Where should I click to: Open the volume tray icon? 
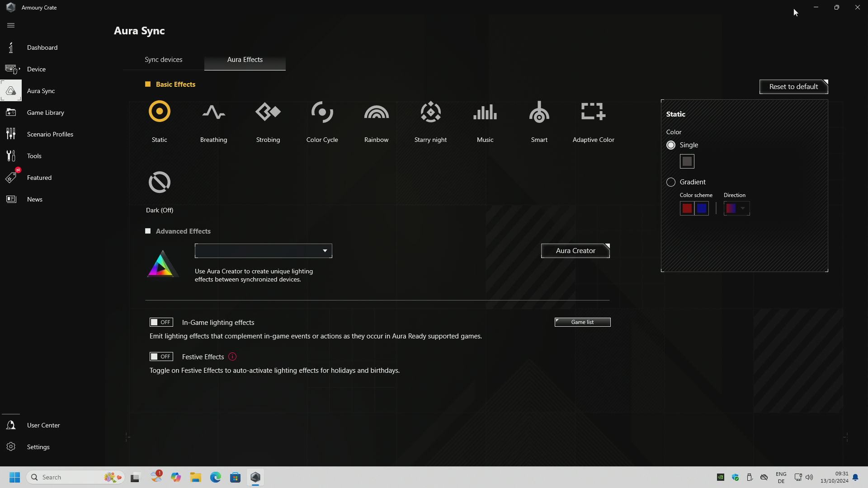coord(809,477)
